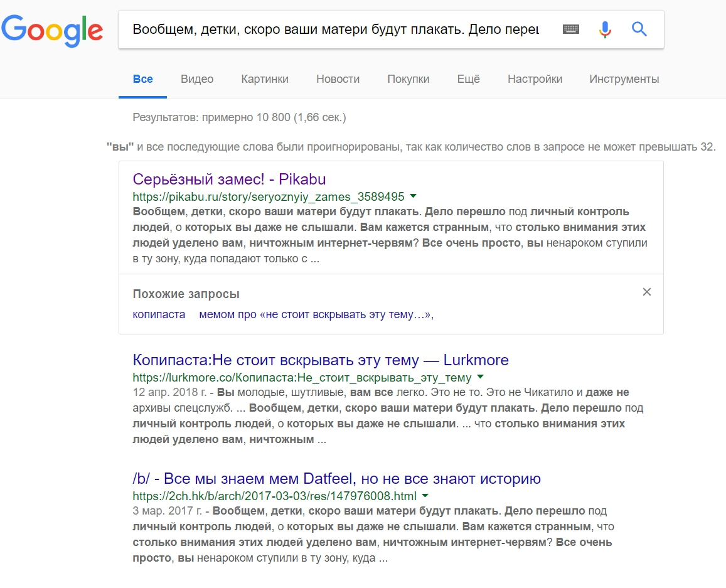Click the pikabu.ru story URL

click(269, 197)
